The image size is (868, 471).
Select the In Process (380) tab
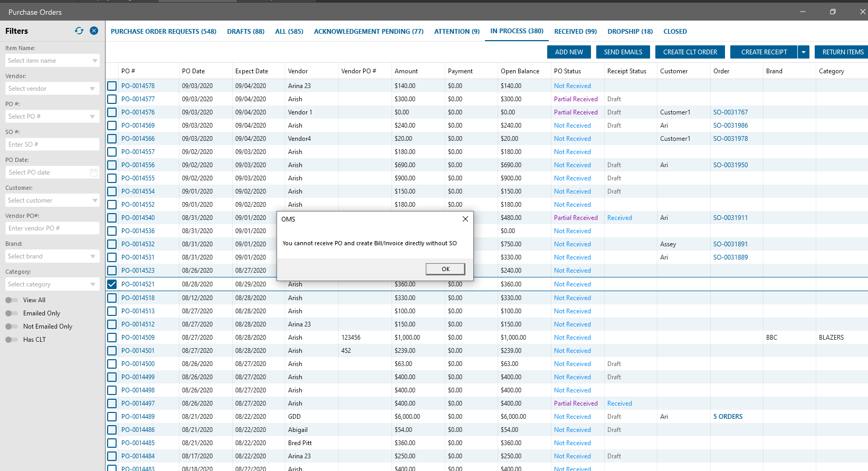click(x=517, y=31)
